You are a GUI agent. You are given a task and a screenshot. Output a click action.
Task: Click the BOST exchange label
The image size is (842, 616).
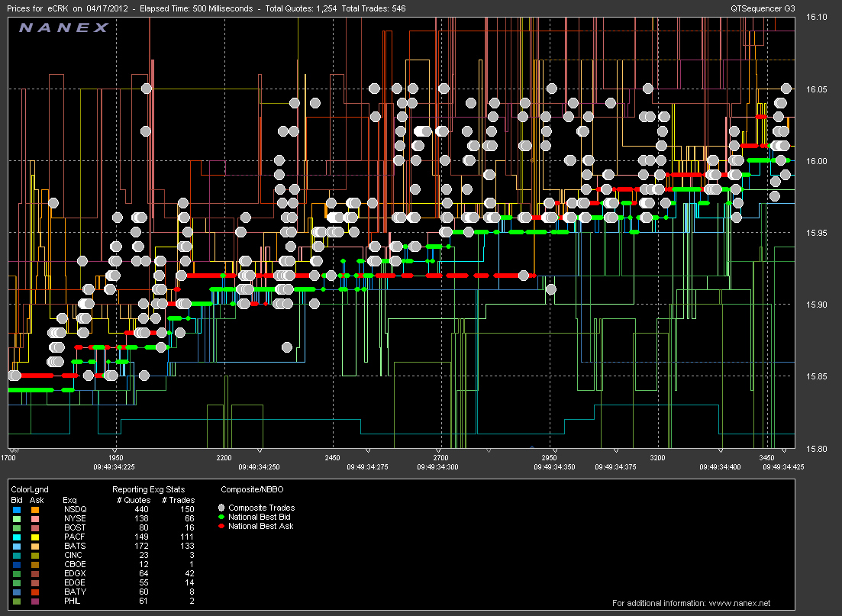point(75,527)
